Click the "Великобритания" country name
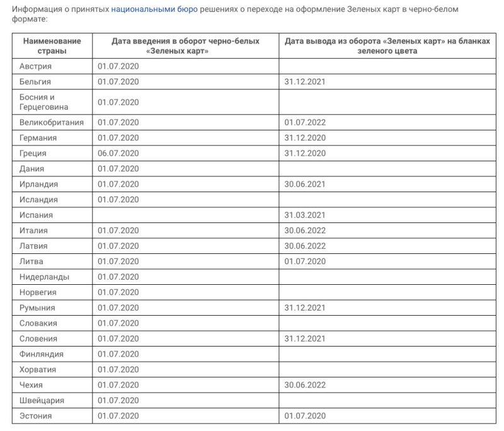The image size is (504, 431). click(52, 122)
